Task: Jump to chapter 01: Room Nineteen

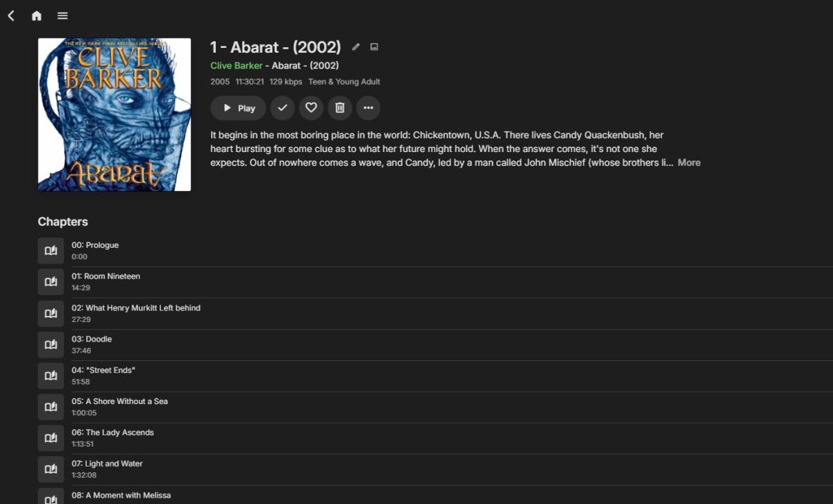Action: point(452,282)
